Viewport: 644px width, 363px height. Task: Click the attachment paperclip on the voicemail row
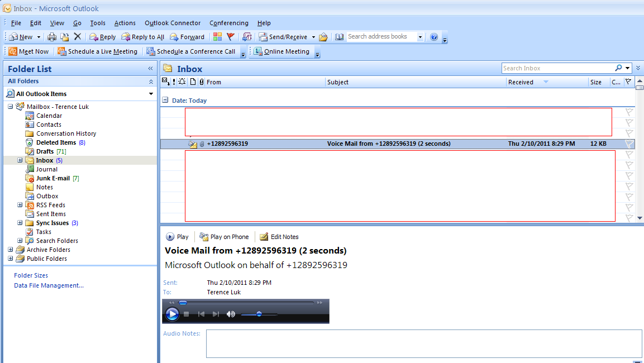pyautogui.click(x=202, y=144)
